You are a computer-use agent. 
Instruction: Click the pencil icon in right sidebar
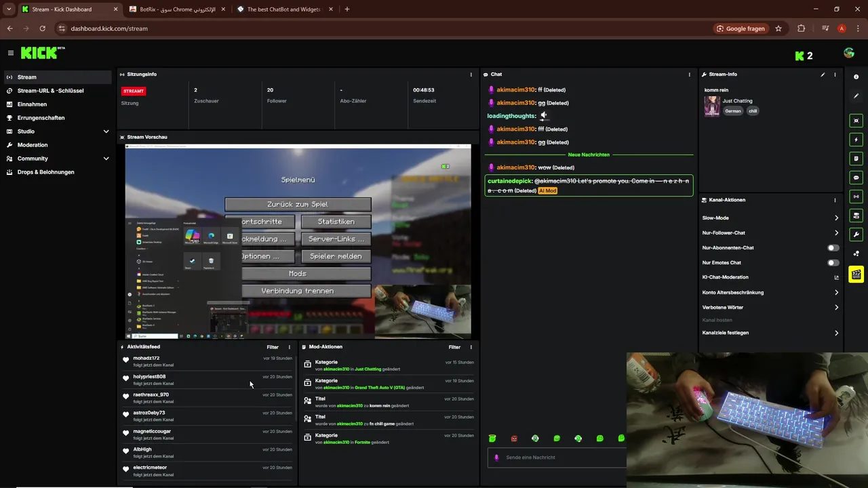click(x=856, y=96)
